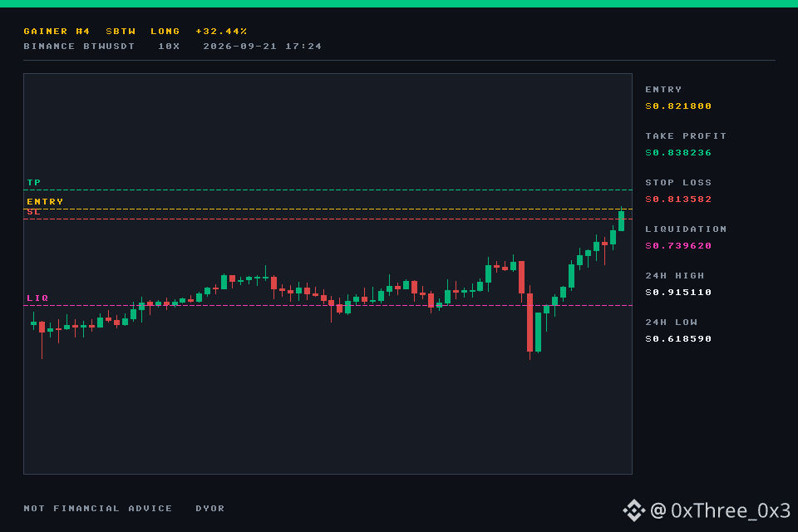Click the 10X leverage label
This screenshot has width=798, height=532.
pyautogui.click(x=169, y=47)
